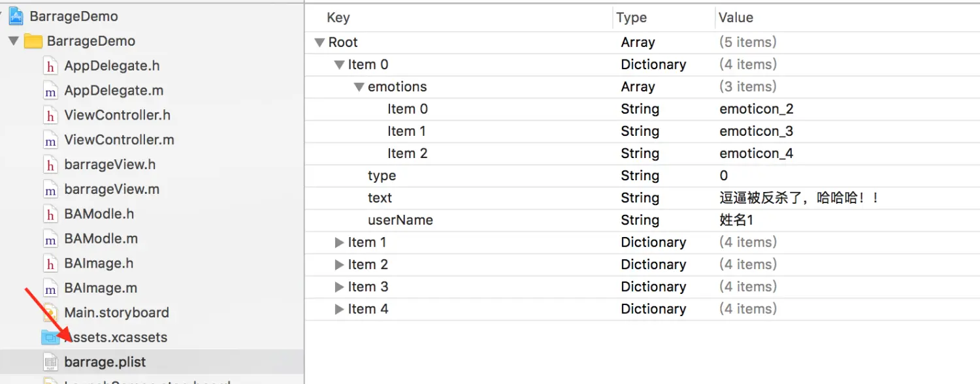Click the BAImage.h header icon

pos(50,264)
